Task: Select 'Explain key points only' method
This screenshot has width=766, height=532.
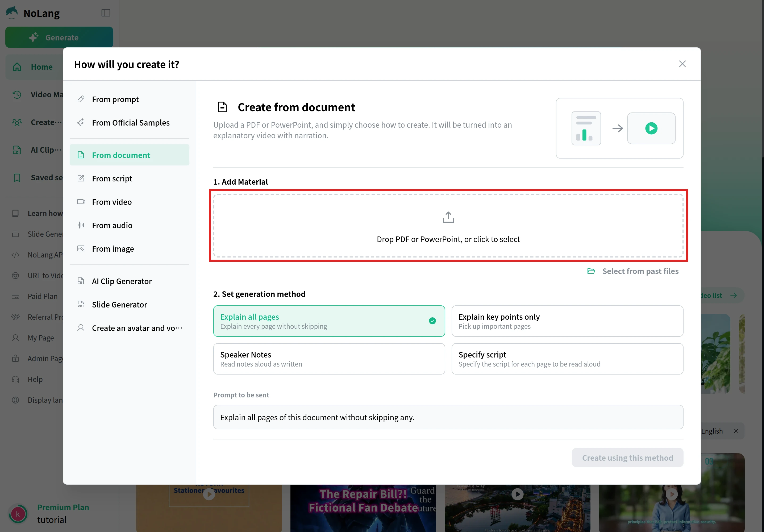Action: (567, 321)
